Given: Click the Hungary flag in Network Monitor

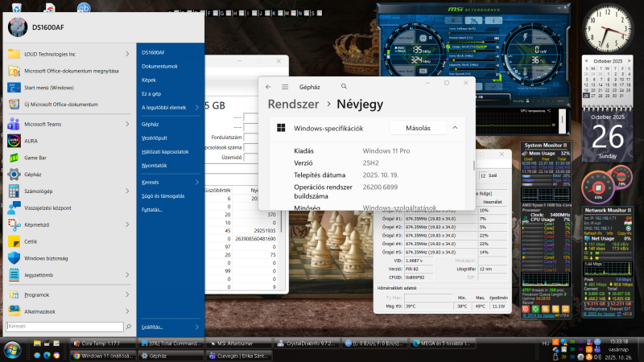Looking at the screenshot, I should pos(628,223).
